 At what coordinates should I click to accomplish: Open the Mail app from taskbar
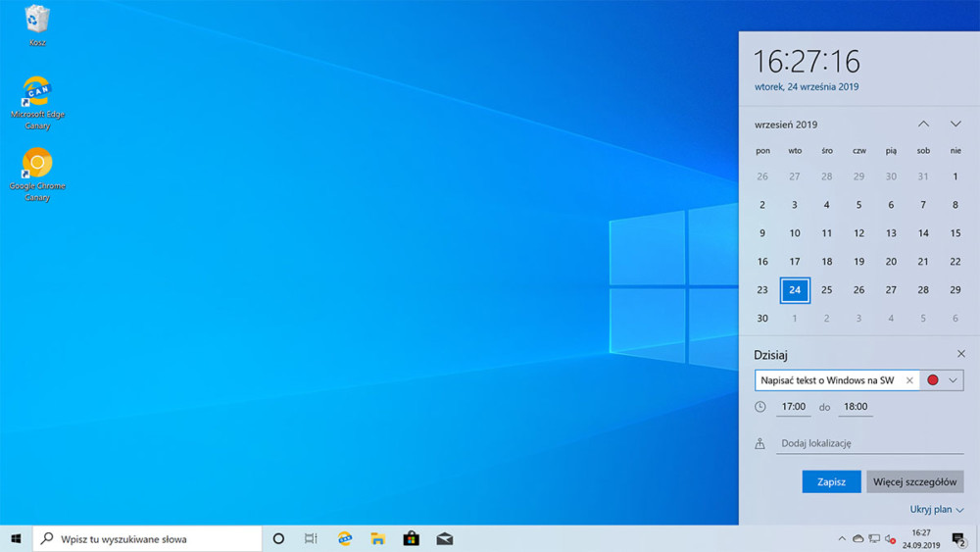pos(444,539)
